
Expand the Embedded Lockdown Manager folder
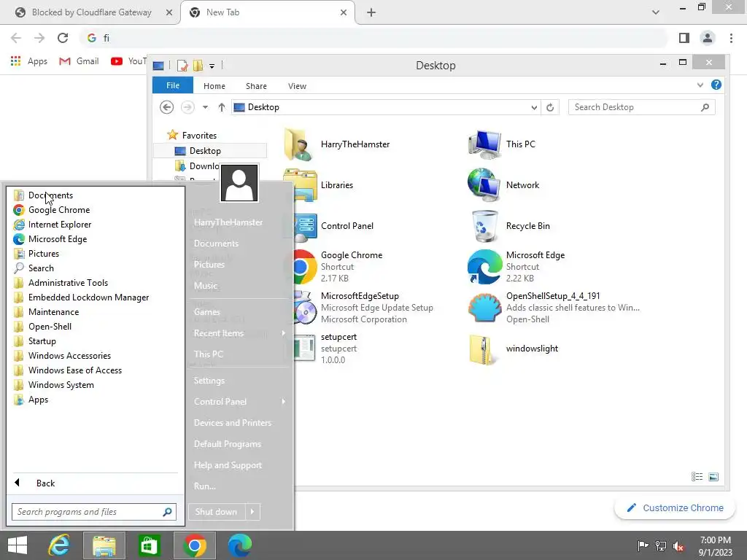click(88, 297)
